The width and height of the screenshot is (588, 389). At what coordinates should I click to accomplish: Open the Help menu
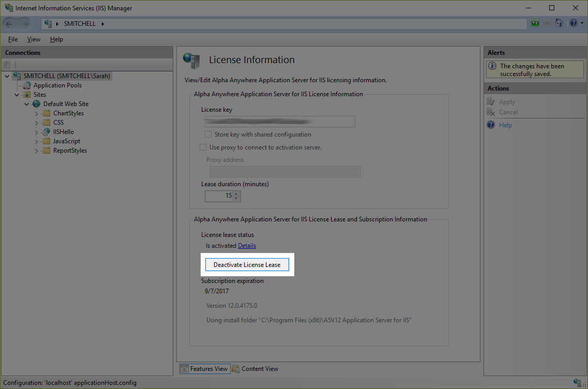pos(56,39)
